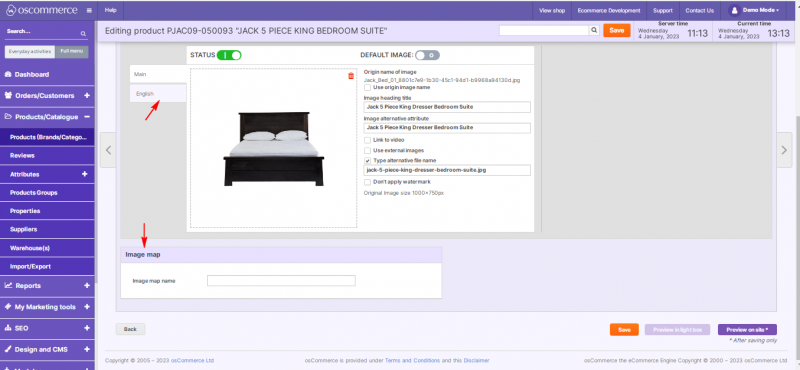Open the Terms and Conditions link
800x370 pixels.
(x=411, y=360)
